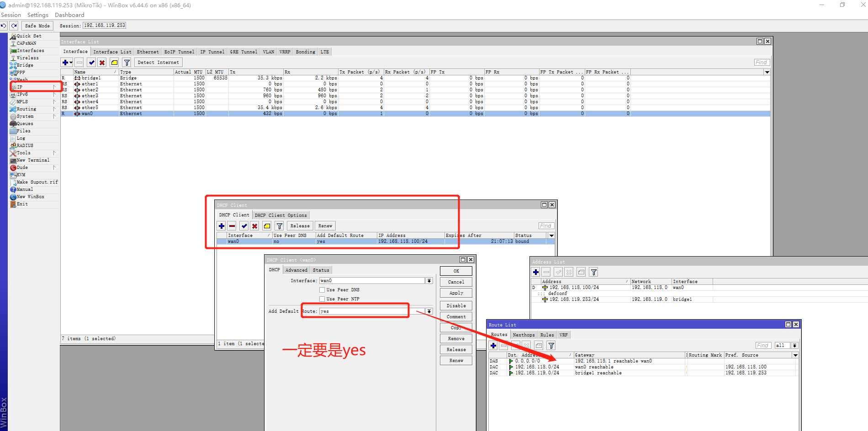Click the Cancel button in DHCP Client wan0 dialog
This screenshot has width=868, height=431.
[456, 282]
